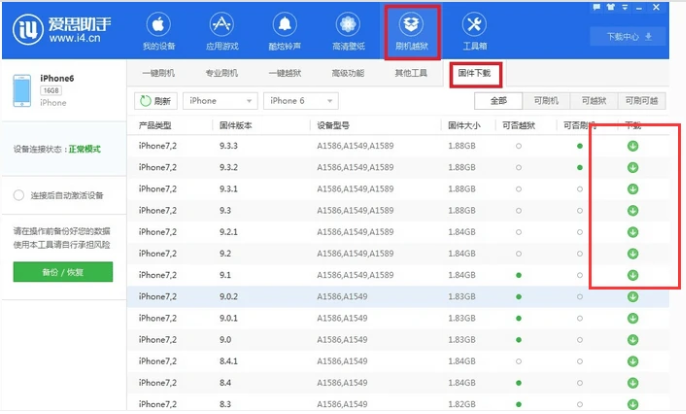The image size is (686, 414).
Task: Open the title bar dropdown menu icon
Action: point(625,7)
